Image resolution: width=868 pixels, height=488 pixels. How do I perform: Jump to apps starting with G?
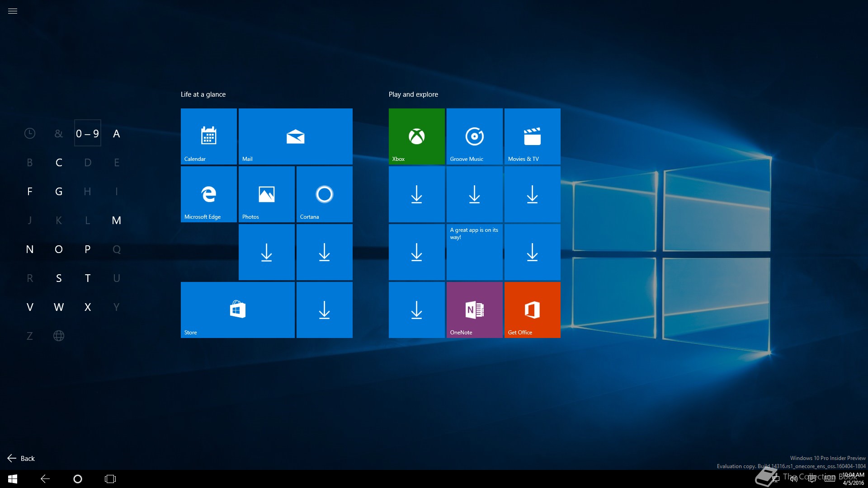(59, 191)
